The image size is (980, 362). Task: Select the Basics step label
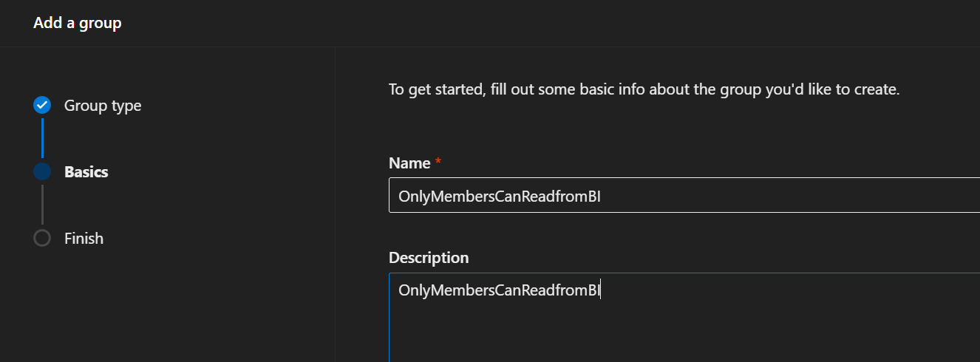click(x=86, y=172)
